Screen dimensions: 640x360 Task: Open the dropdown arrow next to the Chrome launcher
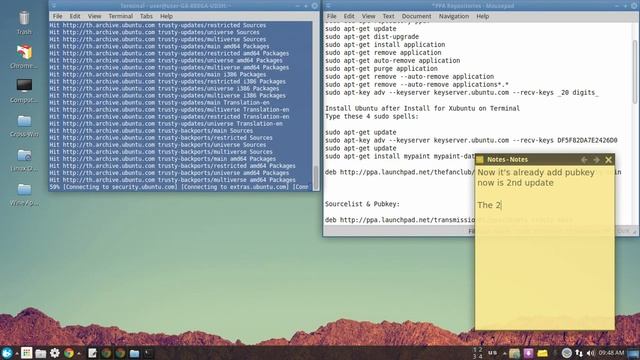point(78,353)
